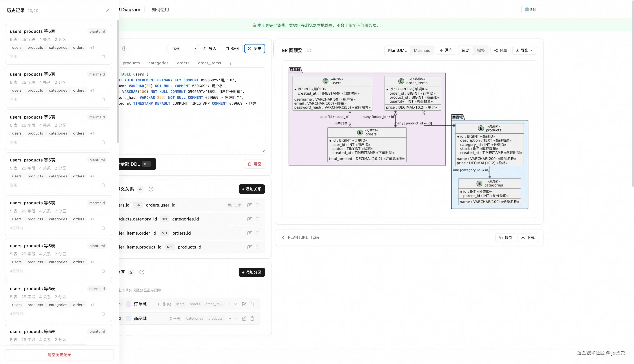
Task: Click the refresh icon beside ER 图预览
Action: pos(309,51)
